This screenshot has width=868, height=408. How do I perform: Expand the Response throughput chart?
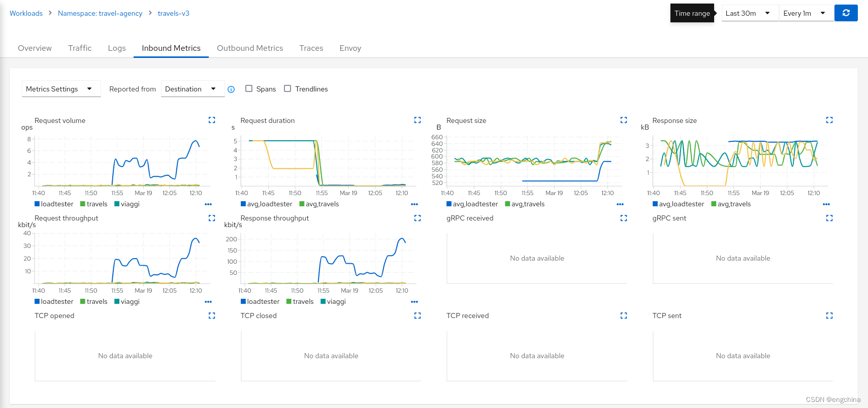(417, 218)
